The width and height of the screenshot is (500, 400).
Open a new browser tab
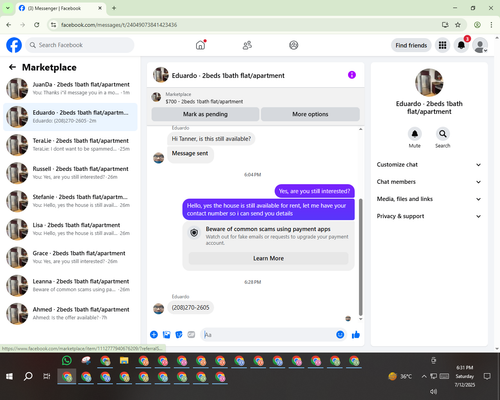click(x=114, y=8)
